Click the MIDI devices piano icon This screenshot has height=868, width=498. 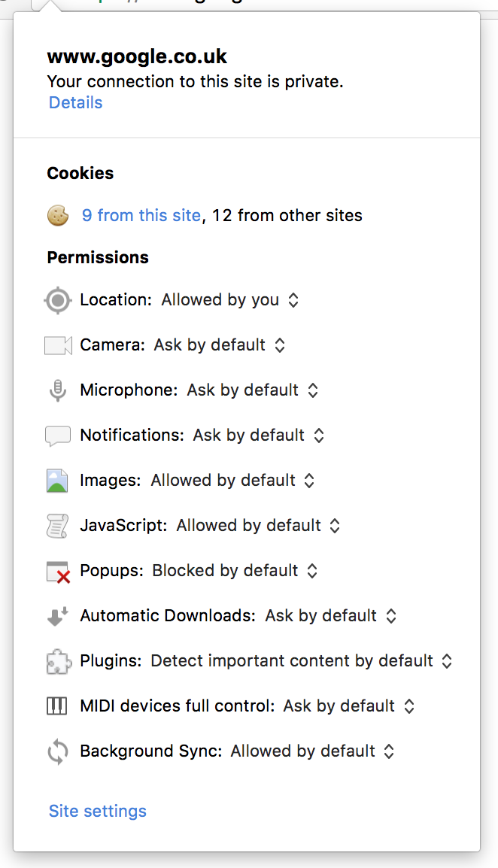[58, 706]
